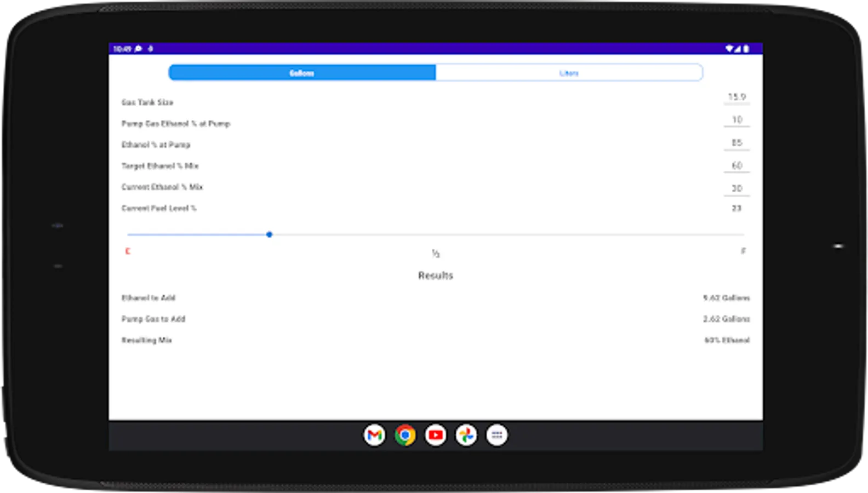Click the ½ tank marker label
Screen dimensions: 868x493
point(436,254)
